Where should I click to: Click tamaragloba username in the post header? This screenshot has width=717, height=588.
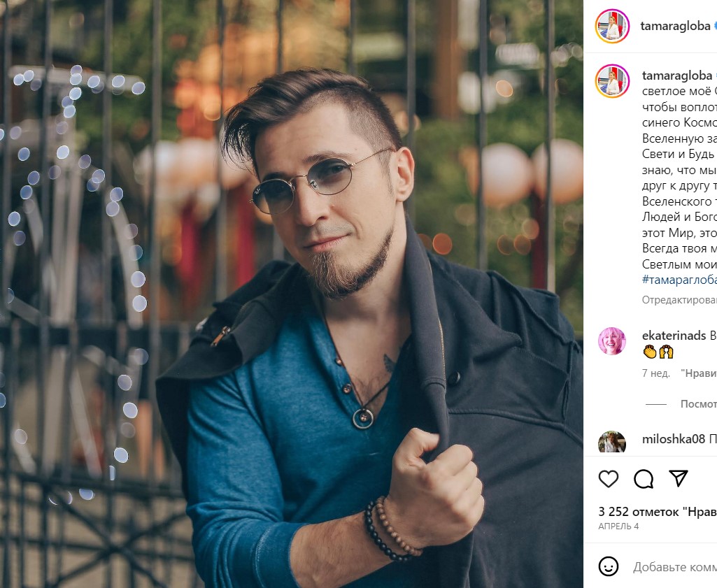676,27
